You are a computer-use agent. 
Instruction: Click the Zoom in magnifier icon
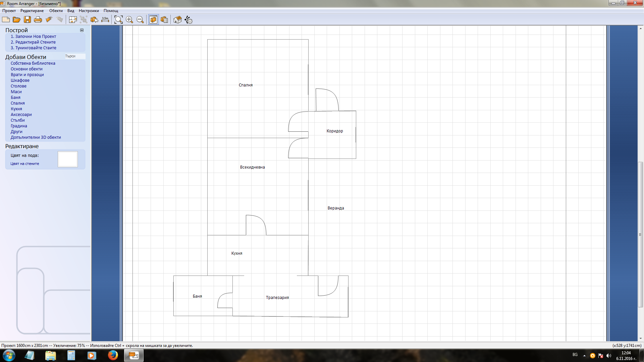coord(129,20)
